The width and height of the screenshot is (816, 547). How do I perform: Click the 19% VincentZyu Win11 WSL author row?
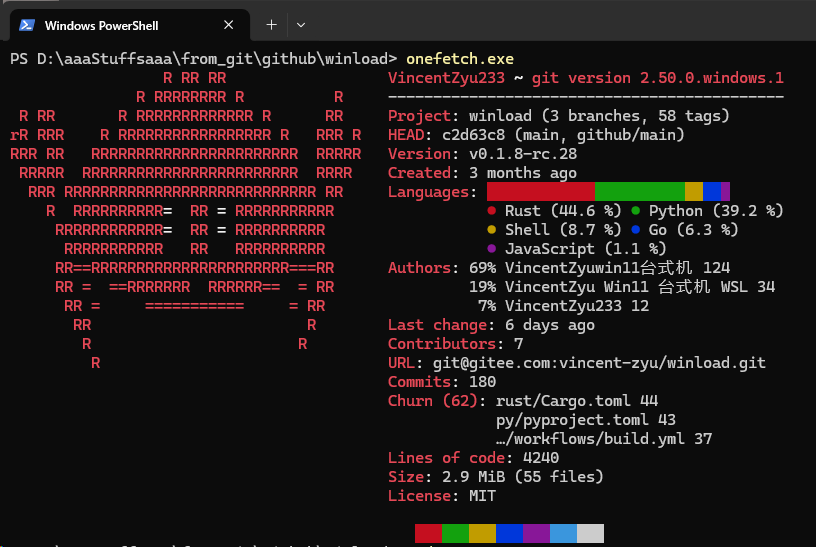[x=622, y=287]
